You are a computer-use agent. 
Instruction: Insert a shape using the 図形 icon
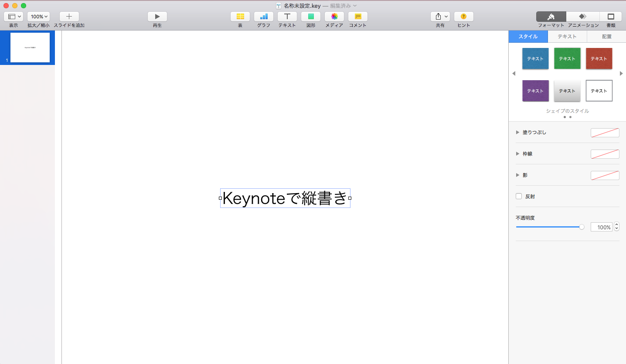[x=311, y=17]
